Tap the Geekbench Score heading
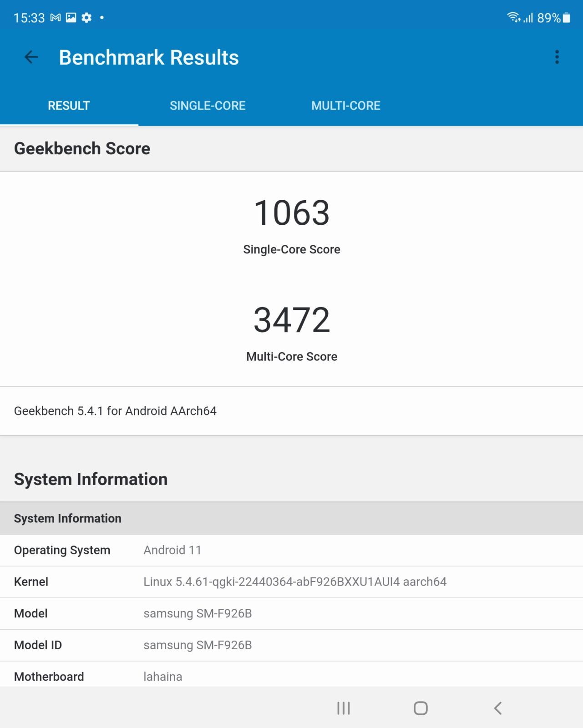 (82, 148)
